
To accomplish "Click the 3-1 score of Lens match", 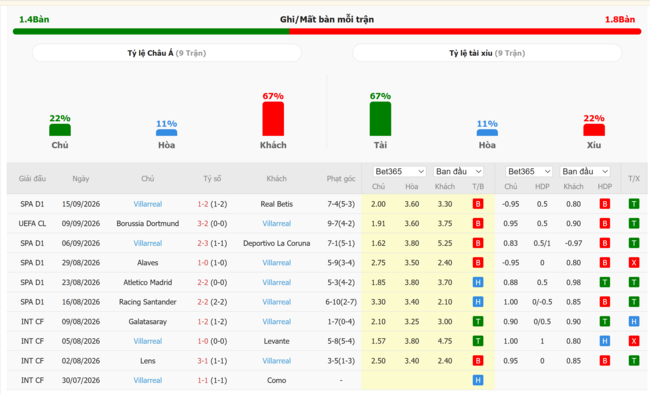I will (203, 361).
